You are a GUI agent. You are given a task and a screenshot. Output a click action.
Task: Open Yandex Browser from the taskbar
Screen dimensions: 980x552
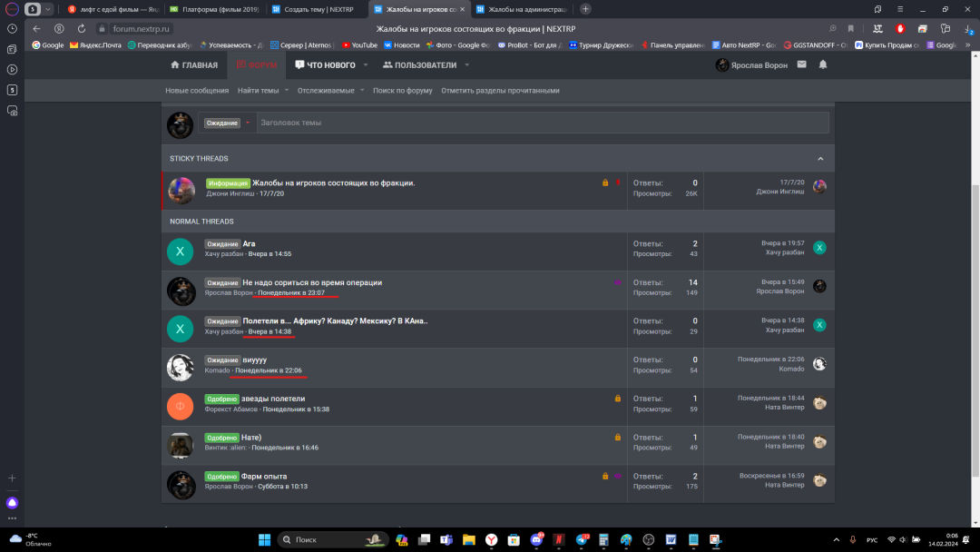(x=491, y=539)
